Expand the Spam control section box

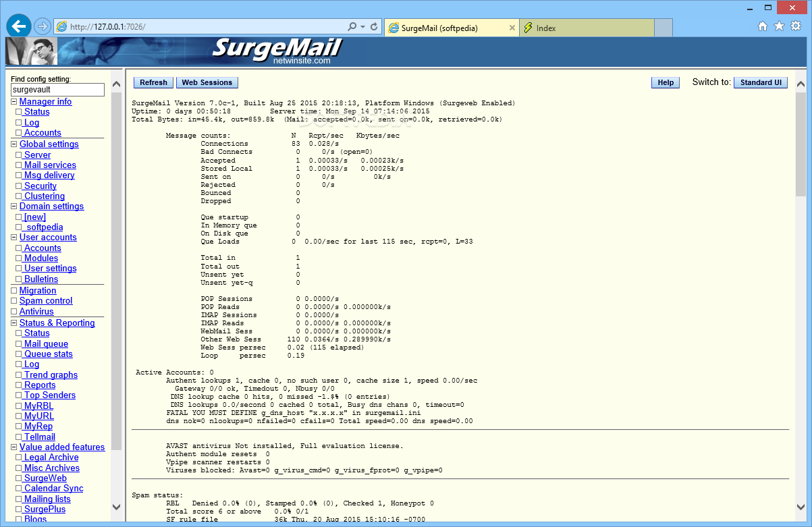(x=13, y=301)
